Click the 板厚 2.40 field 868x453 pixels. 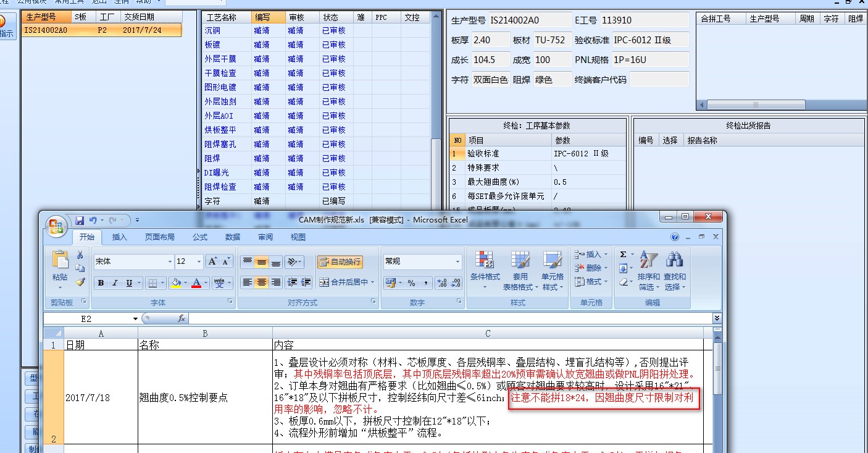tap(490, 40)
